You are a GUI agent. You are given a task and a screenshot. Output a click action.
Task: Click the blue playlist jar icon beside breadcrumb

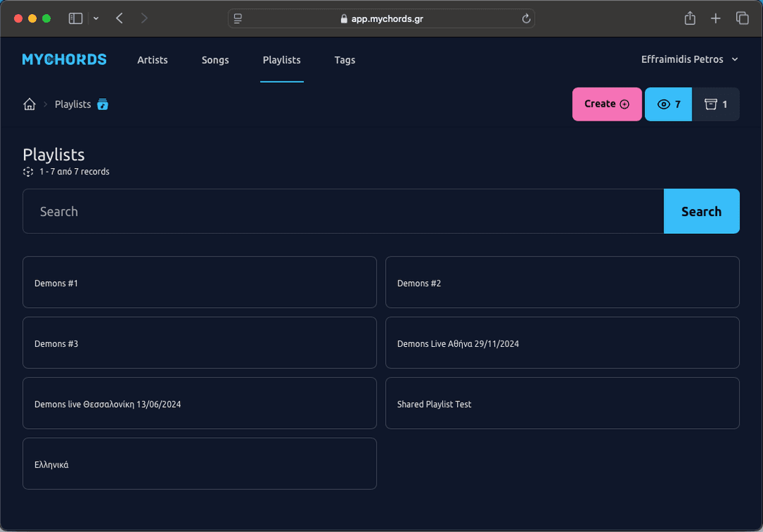click(x=102, y=104)
